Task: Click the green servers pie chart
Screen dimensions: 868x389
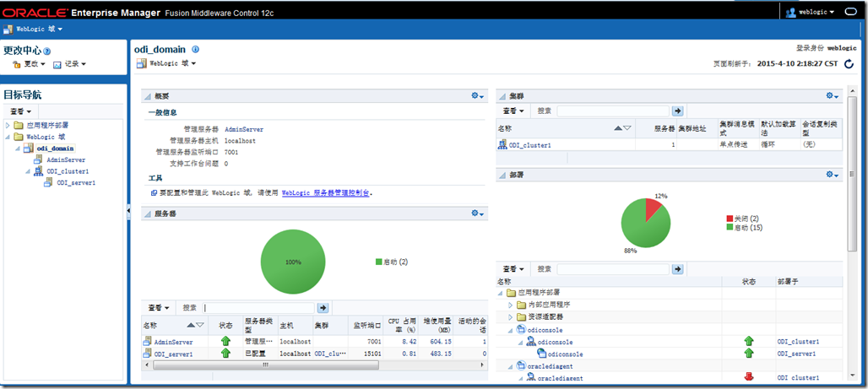Action: [293, 262]
